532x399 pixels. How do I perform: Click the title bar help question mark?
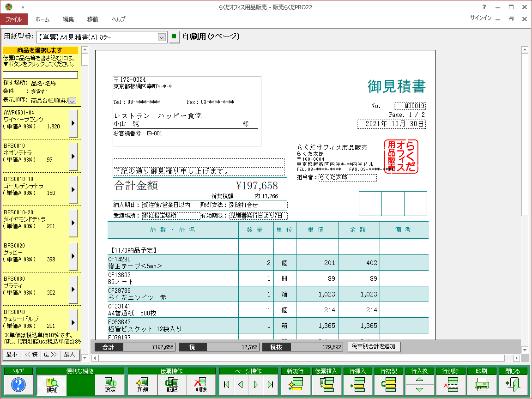tap(484, 7)
